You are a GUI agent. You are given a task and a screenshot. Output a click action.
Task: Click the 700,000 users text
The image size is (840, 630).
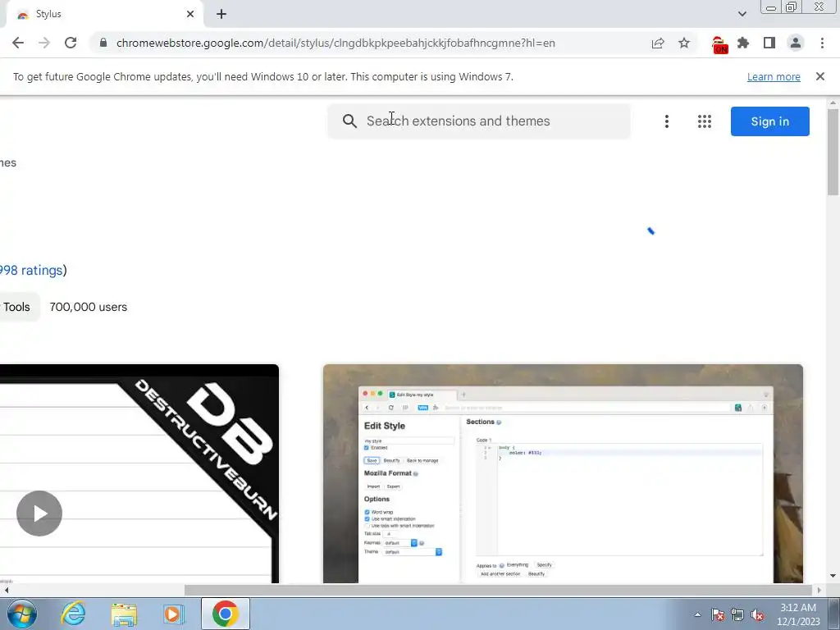click(x=89, y=307)
